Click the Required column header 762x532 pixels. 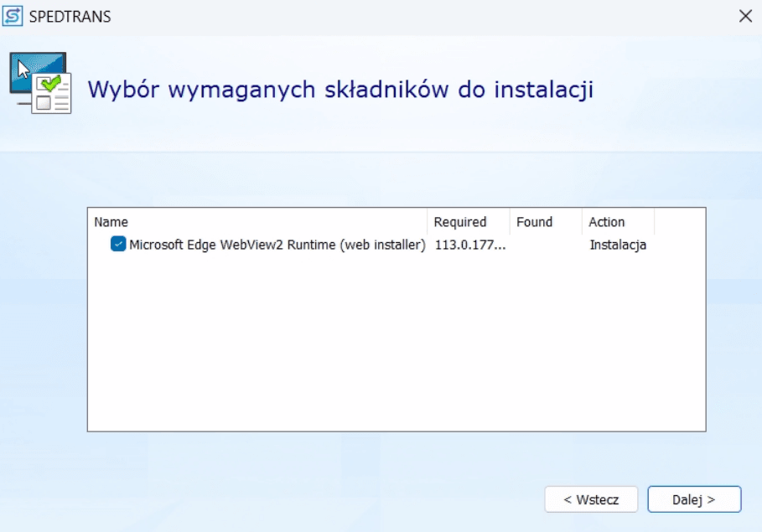click(460, 222)
